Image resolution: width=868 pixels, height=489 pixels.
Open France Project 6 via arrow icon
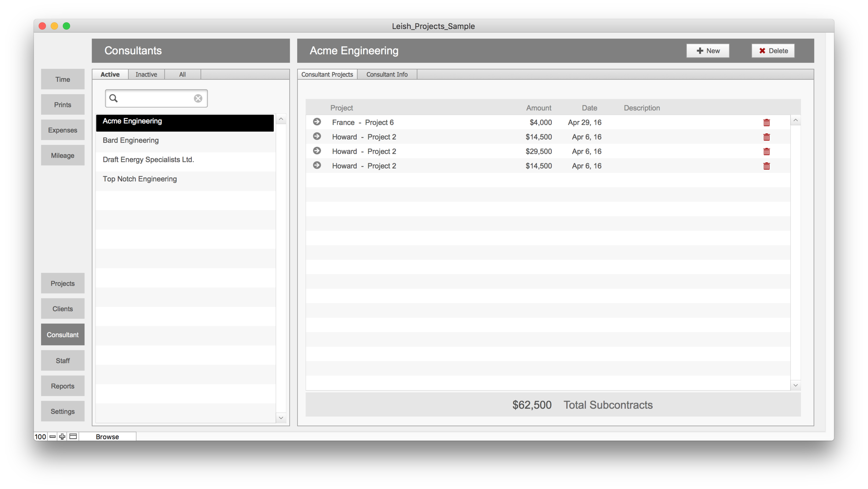point(317,122)
